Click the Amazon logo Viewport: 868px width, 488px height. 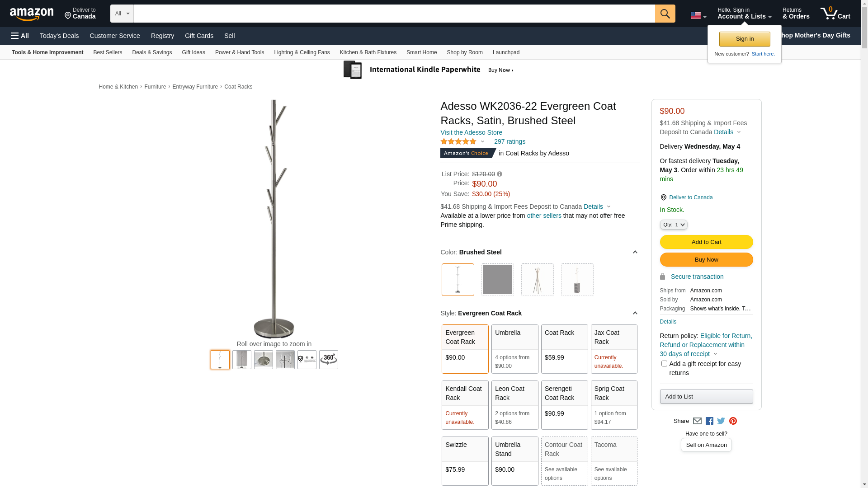point(32,14)
